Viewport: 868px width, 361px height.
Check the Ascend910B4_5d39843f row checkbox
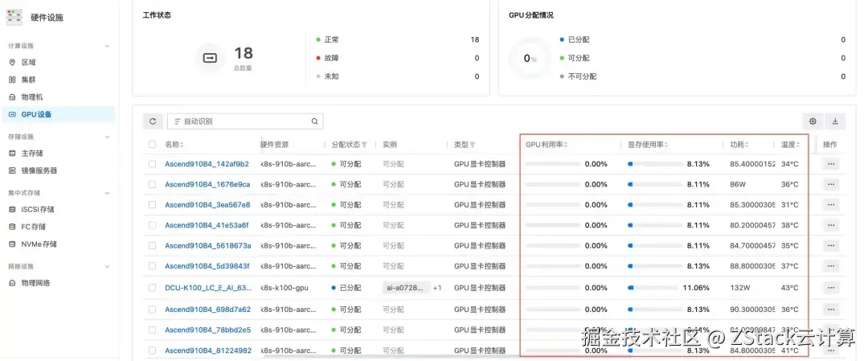tap(152, 266)
